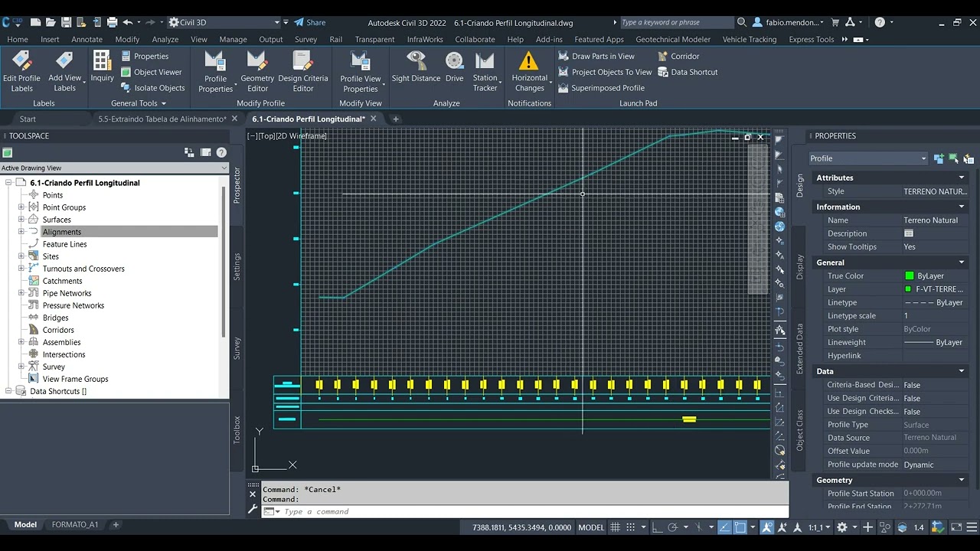This screenshot has height=551, width=980.
Task: Switch to 5.5-Extraindo Tabela de Alinhamento tab
Action: pyautogui.click(x=162, y=119)
